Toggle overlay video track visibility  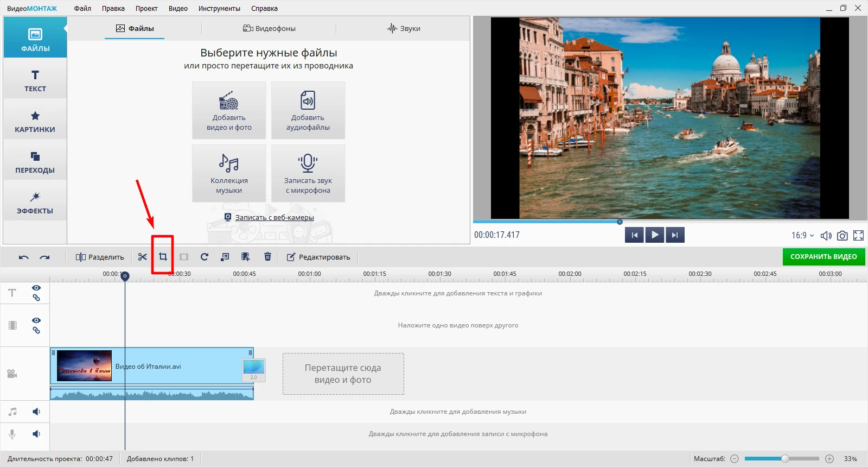(36, 320)
